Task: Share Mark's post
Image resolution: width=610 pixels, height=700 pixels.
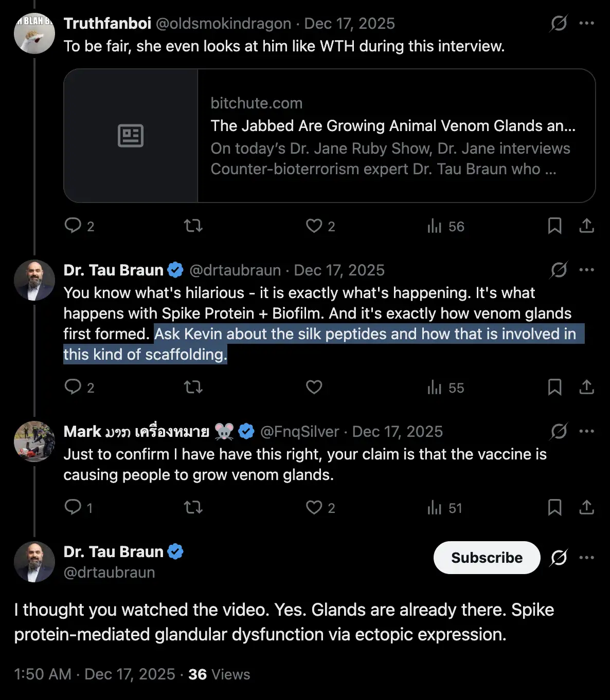Action: 586,508
